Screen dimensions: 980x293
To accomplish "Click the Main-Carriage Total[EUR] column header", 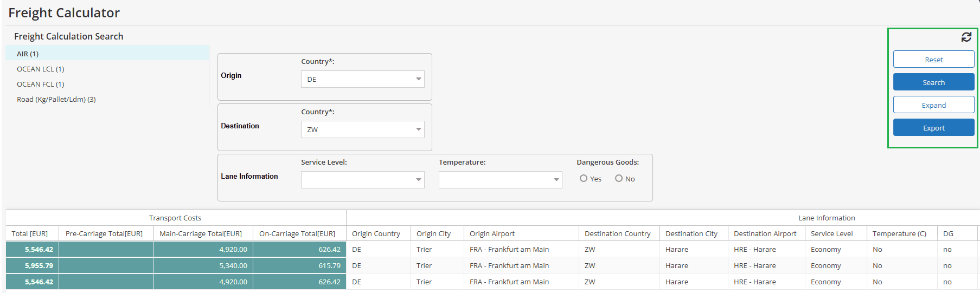I will [x=203, y=233].
